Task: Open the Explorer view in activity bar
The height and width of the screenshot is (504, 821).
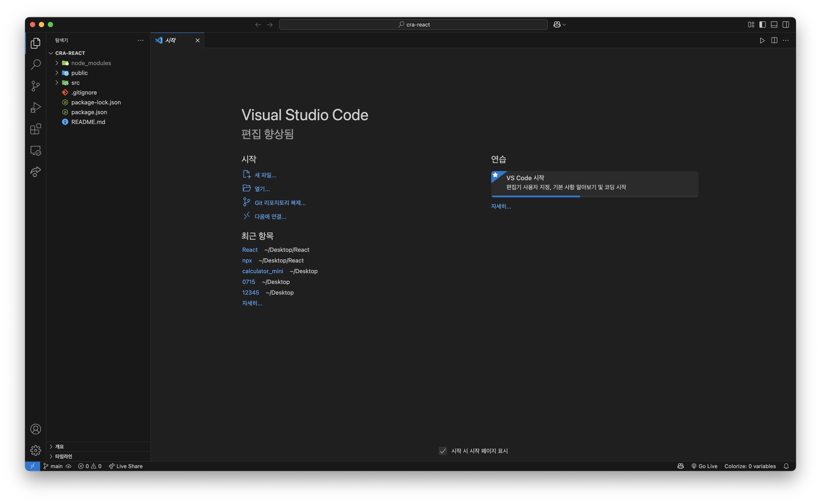Action: tap(36, 43)
